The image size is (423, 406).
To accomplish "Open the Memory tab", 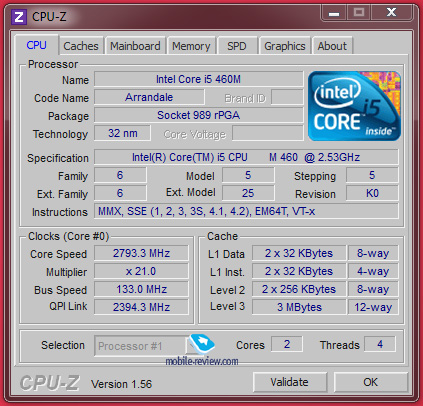I will click(191, 46).
